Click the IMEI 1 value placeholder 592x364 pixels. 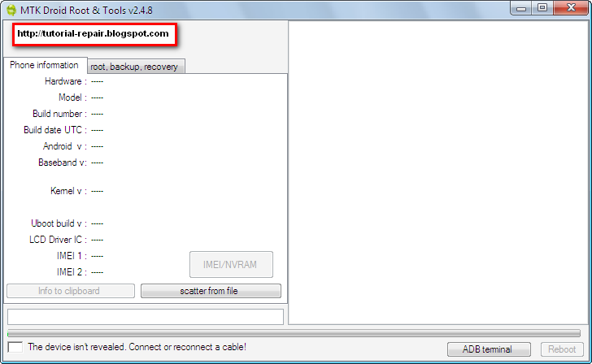[97, 256]
